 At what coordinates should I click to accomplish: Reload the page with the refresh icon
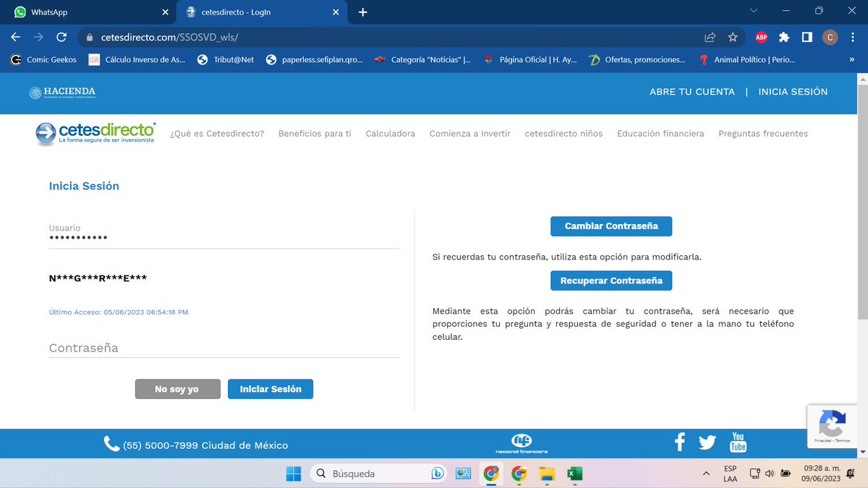click(x=61, y=37)
